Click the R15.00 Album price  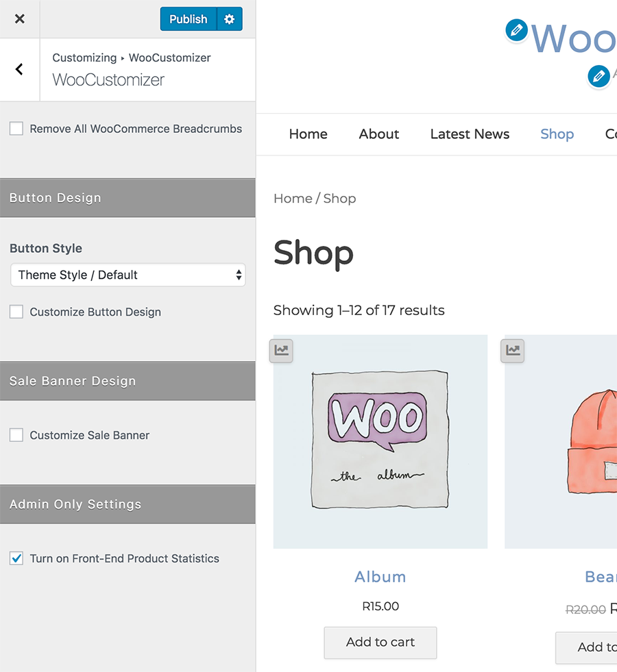pos(380,606)
